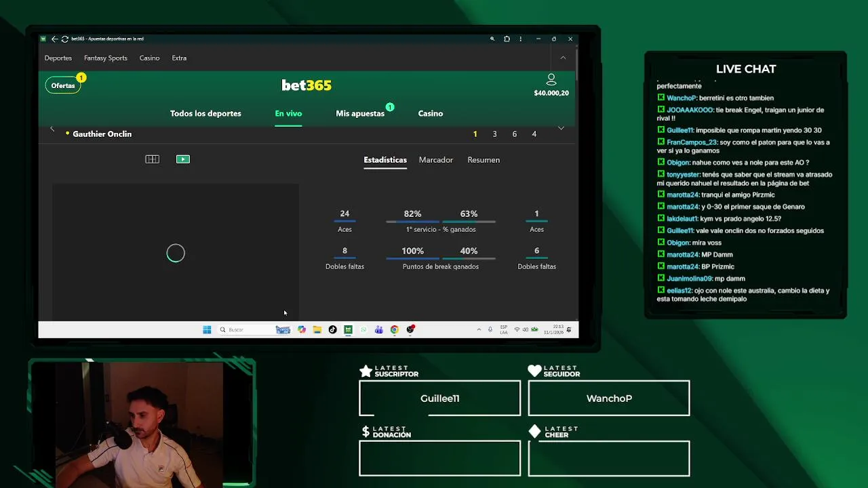Click chat message from user eelias12
Screen dimensions: 868x488
tap(744, 294)
